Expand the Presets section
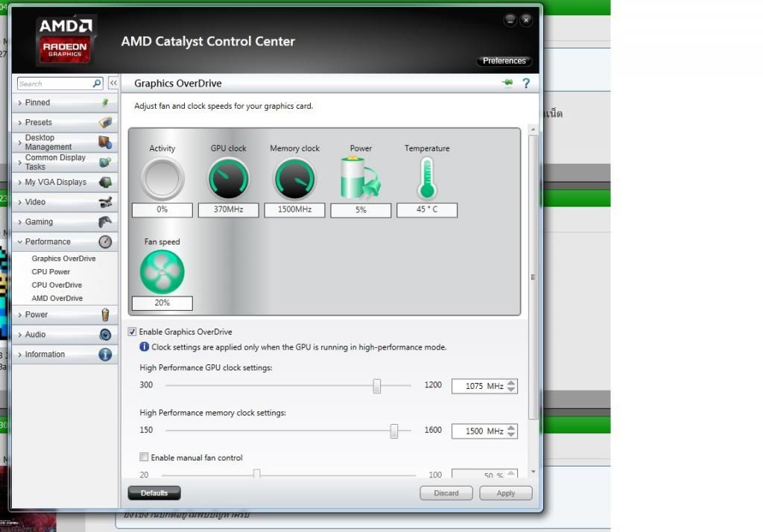This screenshot has height=532, width=763. 19,123
